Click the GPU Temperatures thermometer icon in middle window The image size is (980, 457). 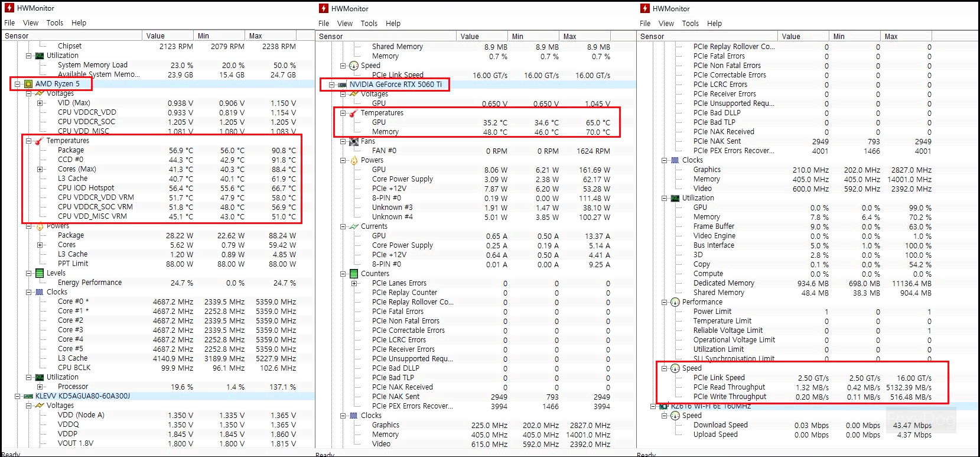tap(353, 113)
